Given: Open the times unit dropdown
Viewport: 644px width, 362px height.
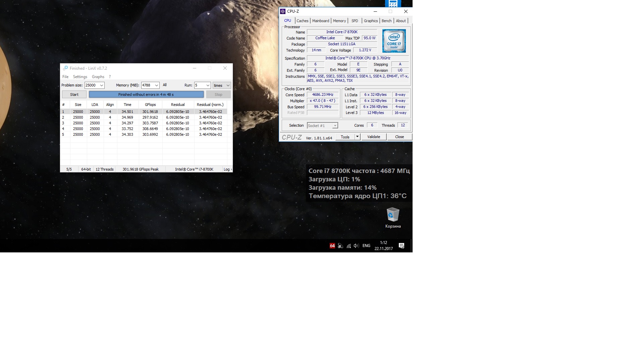Looking at the screenshot, I should (x=228, y=85).
